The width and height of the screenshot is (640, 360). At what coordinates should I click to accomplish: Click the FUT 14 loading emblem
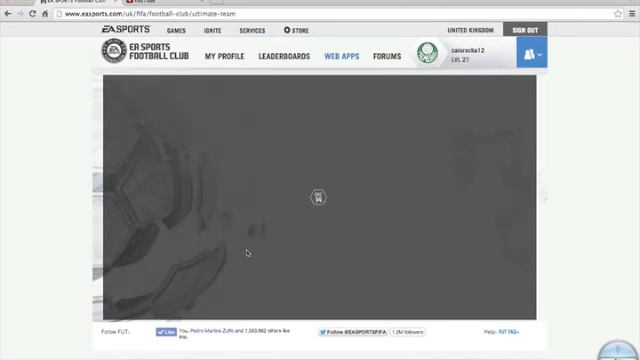318,198
